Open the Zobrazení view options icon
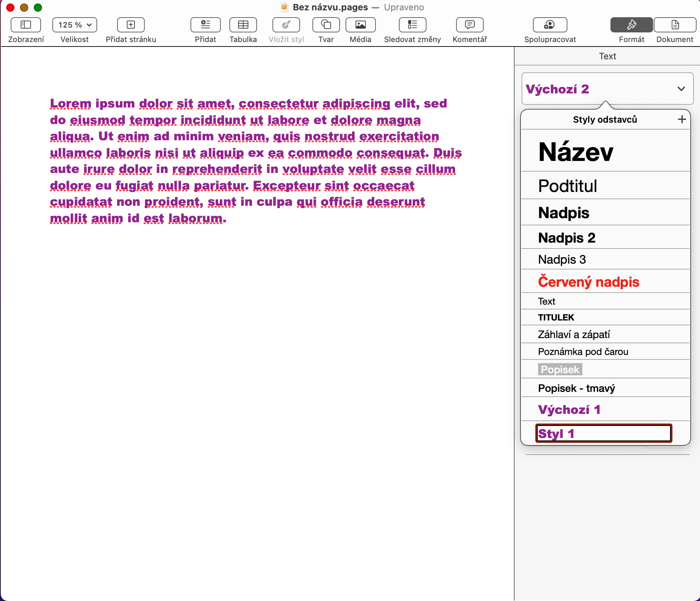Image resolution: width=700 pixels, height=601 pixels. pyautogui.click(x=26, y=25)
